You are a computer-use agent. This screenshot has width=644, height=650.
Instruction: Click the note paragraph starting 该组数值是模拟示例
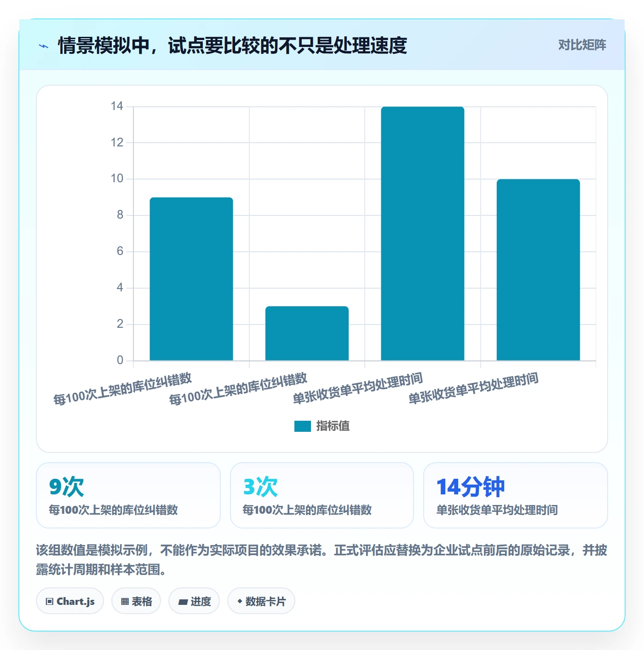click(x=322, y=560)
